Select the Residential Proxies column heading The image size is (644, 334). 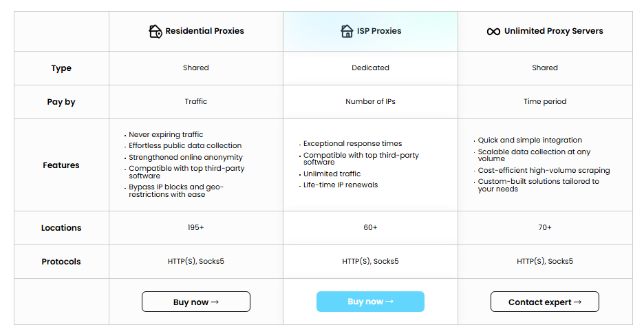point(204,31)
